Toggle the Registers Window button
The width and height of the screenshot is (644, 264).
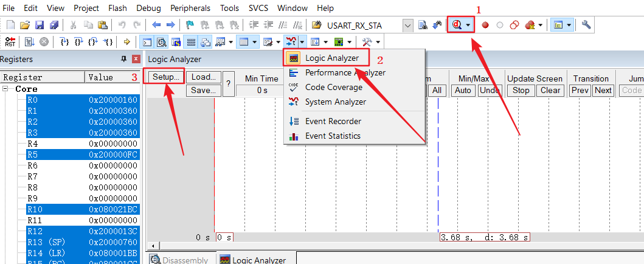click(x=191, y=42)
